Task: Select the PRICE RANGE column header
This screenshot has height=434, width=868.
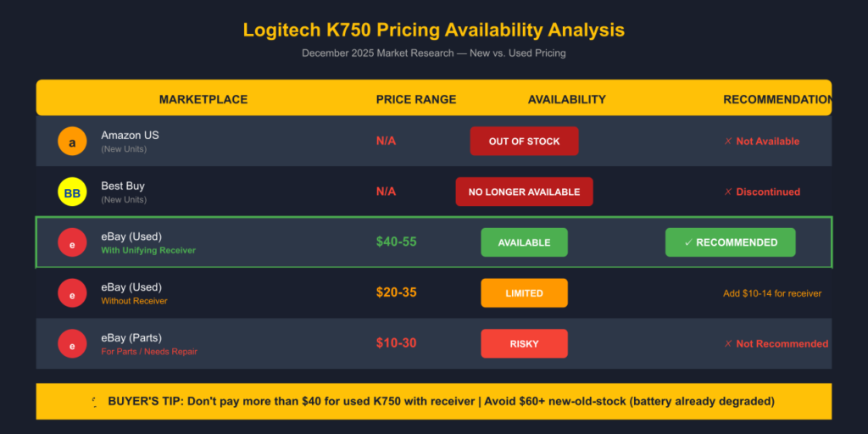Action: [x=416, y=99]
